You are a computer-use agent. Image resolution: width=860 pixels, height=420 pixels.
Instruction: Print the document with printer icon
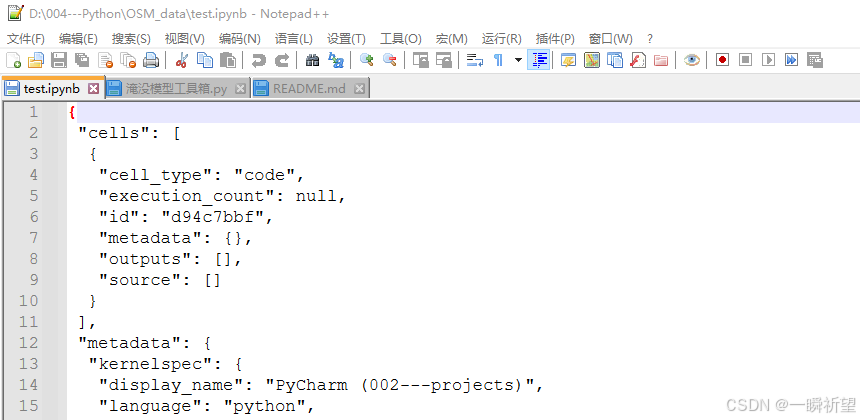click(151, 60)
